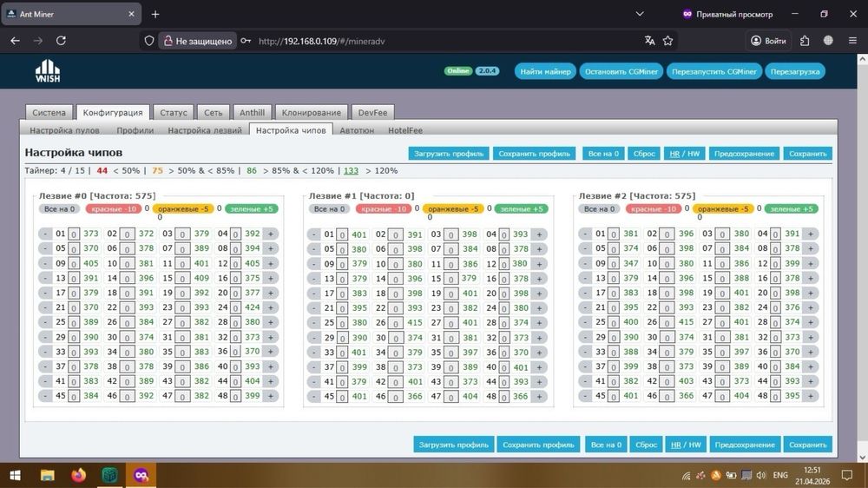The height and width of the screenshot is (488, 868).
Task: Increase row 01 with plus on Лезвие #0
Action: [x=271, y=234]
